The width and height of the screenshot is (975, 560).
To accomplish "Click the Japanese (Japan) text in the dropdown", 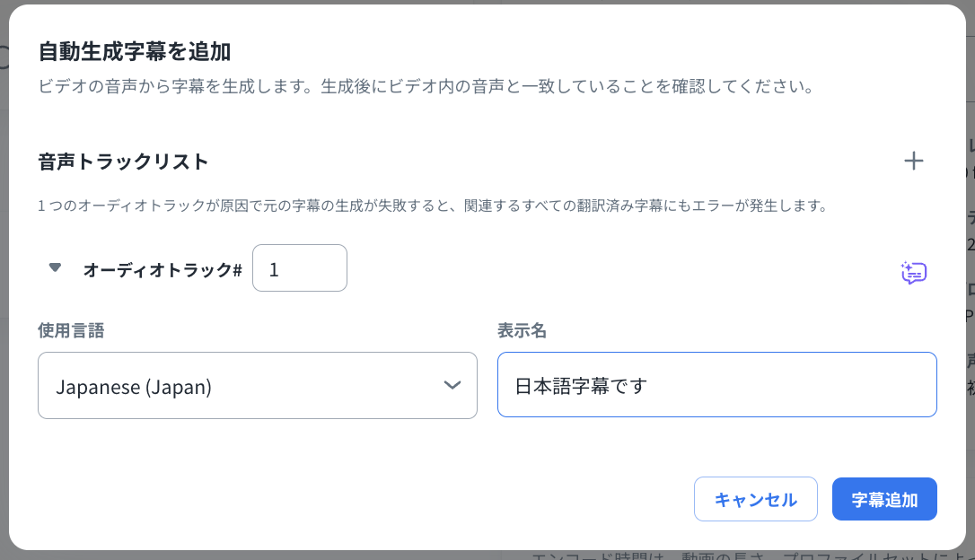I will (134, 387).
